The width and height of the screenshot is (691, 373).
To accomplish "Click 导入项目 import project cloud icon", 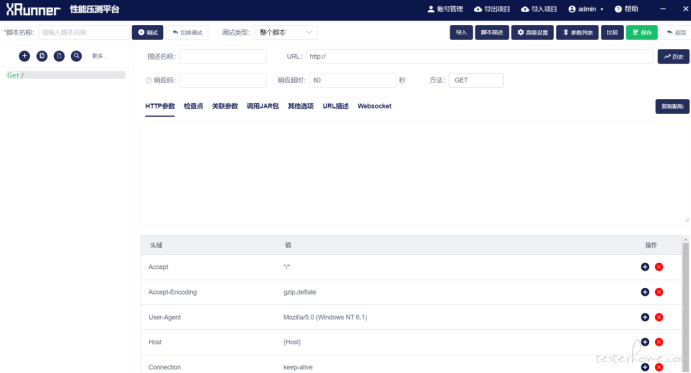I will [x=539, y=9].
